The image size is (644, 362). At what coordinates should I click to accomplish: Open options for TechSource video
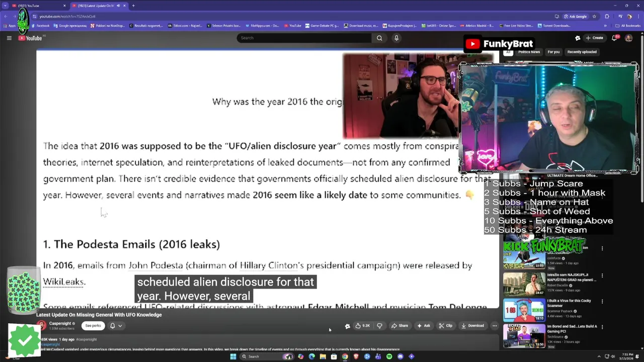(x=602, y=327)
